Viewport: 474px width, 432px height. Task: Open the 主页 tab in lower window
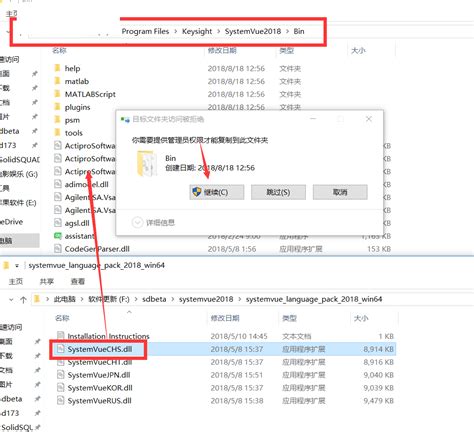[16, 281]
